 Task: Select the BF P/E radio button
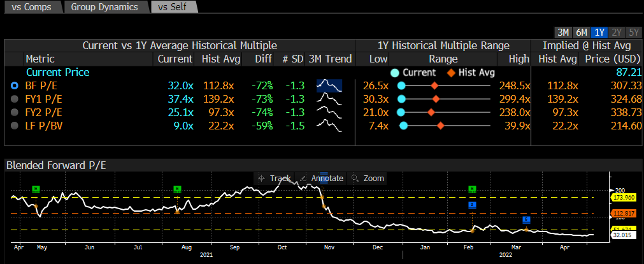[x=15, y=85]
